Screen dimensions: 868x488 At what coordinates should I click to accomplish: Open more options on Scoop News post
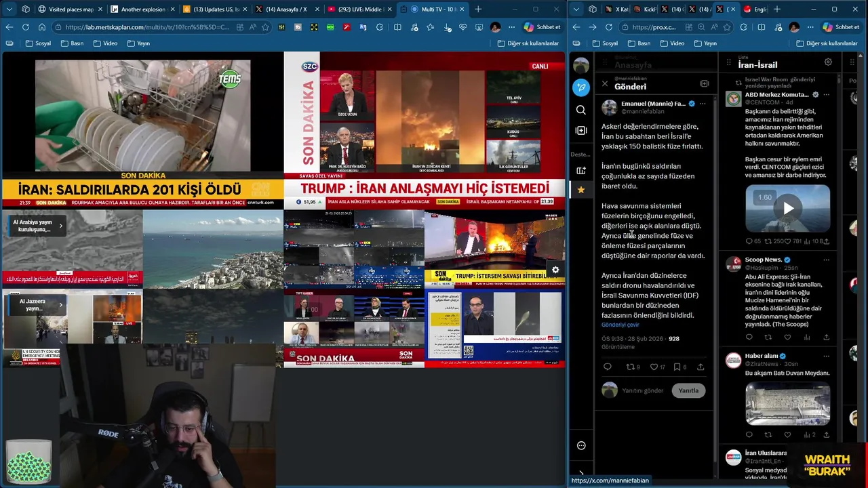tap(826, 260)
